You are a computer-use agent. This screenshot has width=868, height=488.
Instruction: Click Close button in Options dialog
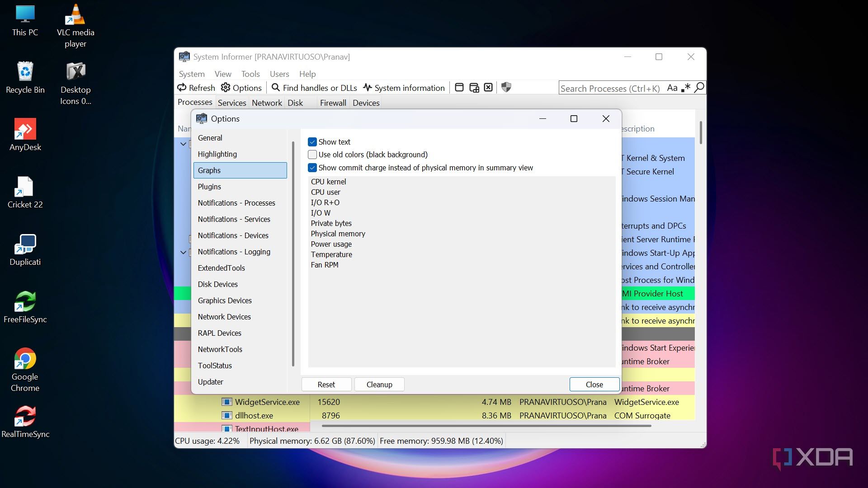click(x=594, y=385)
